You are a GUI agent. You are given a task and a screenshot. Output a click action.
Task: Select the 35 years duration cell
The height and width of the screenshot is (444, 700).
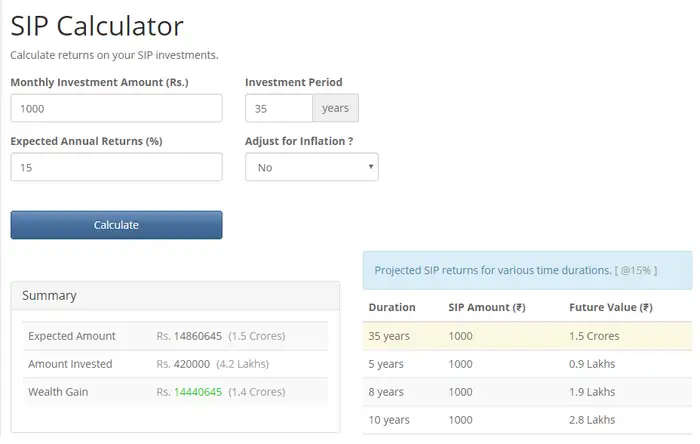click(389, 336)
